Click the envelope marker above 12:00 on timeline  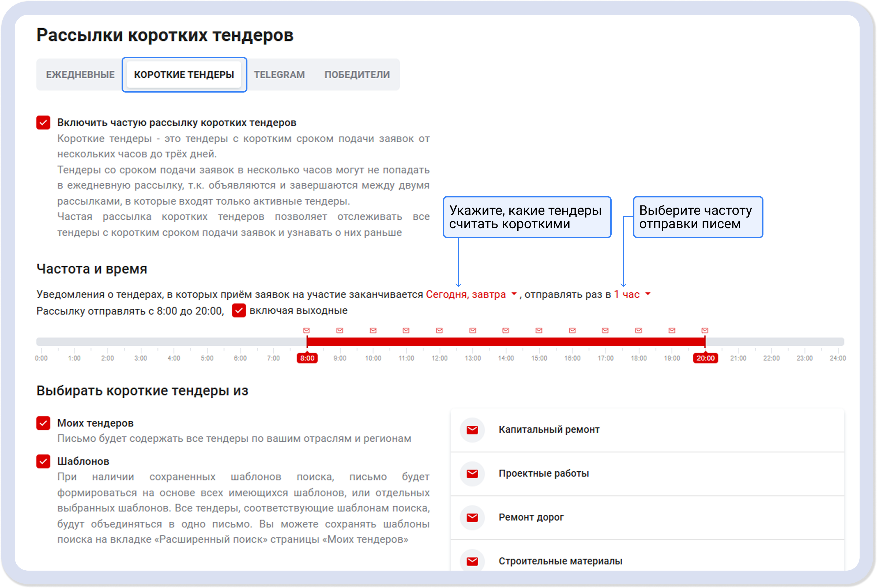[440, 330]
